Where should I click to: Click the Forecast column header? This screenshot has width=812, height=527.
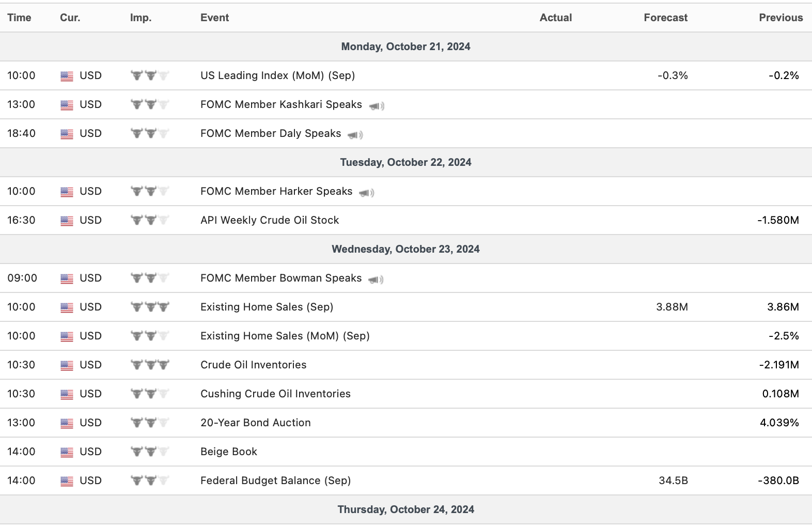tap(665, 18)
